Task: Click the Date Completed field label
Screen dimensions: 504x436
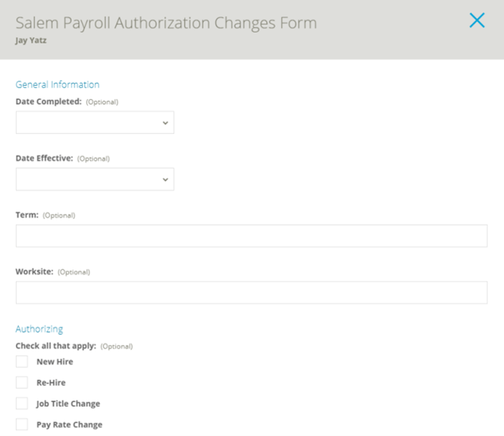Action: click(49, 102)
